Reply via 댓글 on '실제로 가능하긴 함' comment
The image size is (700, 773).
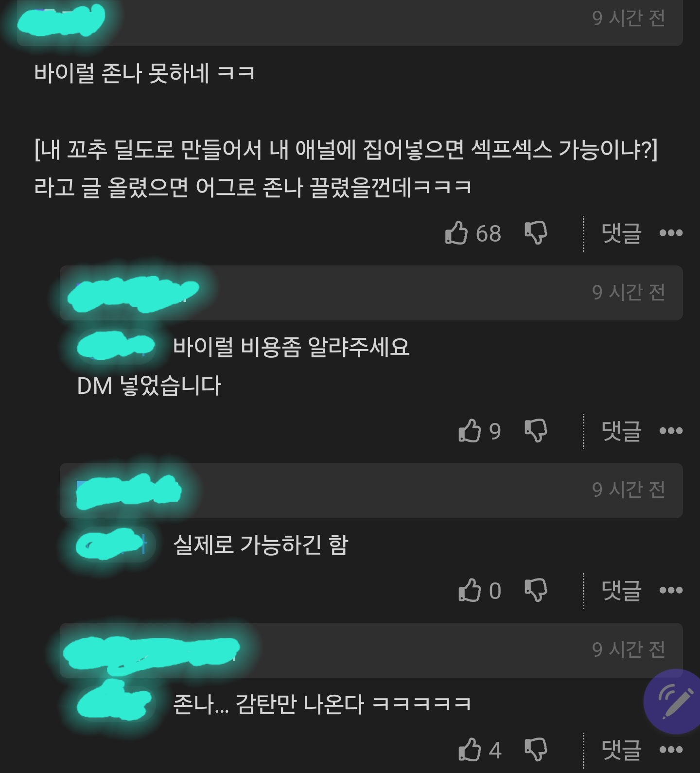pyautogui.click(x=621, y=590)
